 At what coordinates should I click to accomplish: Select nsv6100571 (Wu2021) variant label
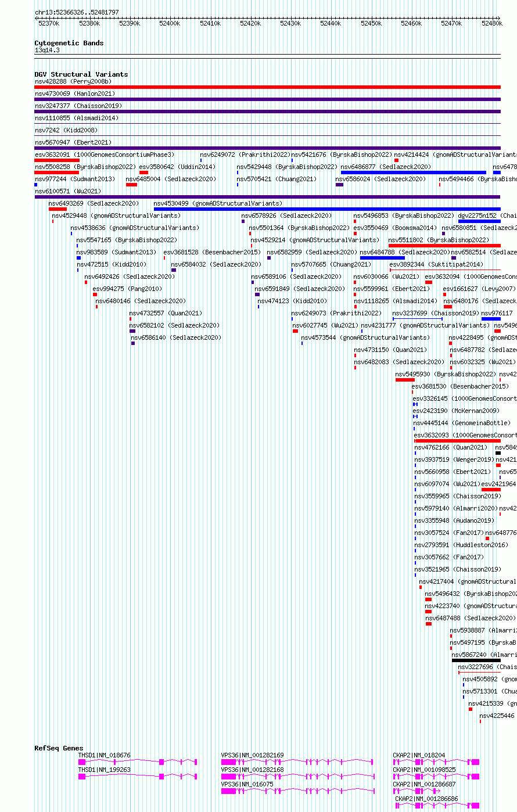click(68, 191)
